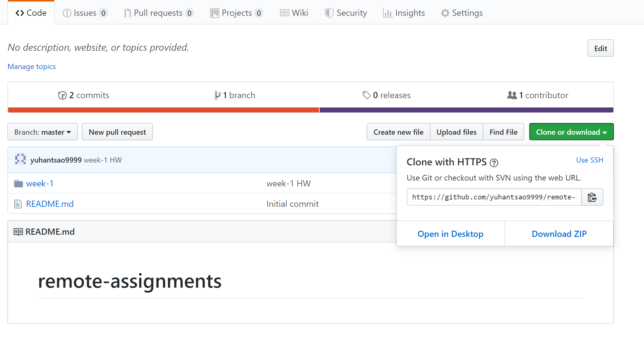Open the Issues tab
The width and height of the screenshot is (644, 340).
85,13
